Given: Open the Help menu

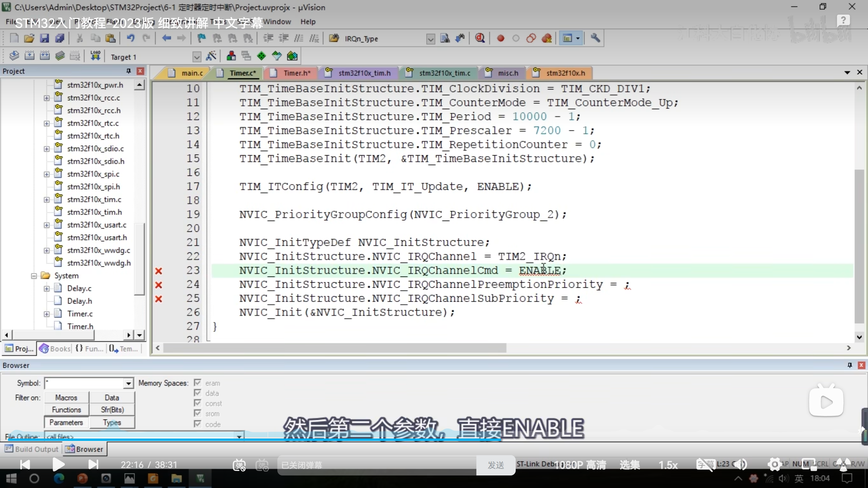Looking at the screenshot, I should tap(308, 22).
